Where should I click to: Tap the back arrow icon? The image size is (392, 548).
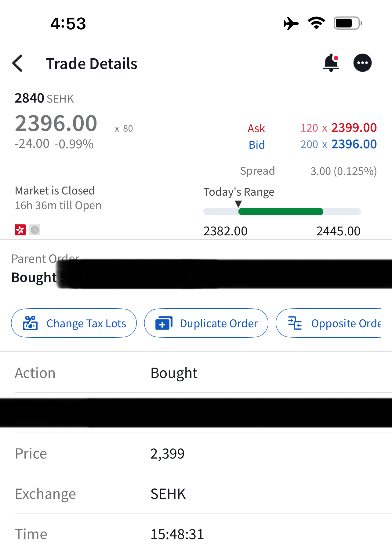(18, 64)
